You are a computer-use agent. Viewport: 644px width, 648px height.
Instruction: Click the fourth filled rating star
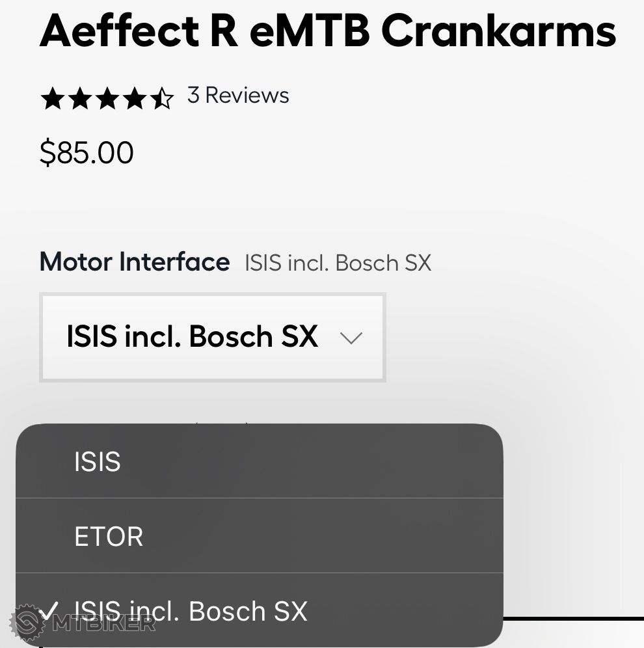[134, 100]
